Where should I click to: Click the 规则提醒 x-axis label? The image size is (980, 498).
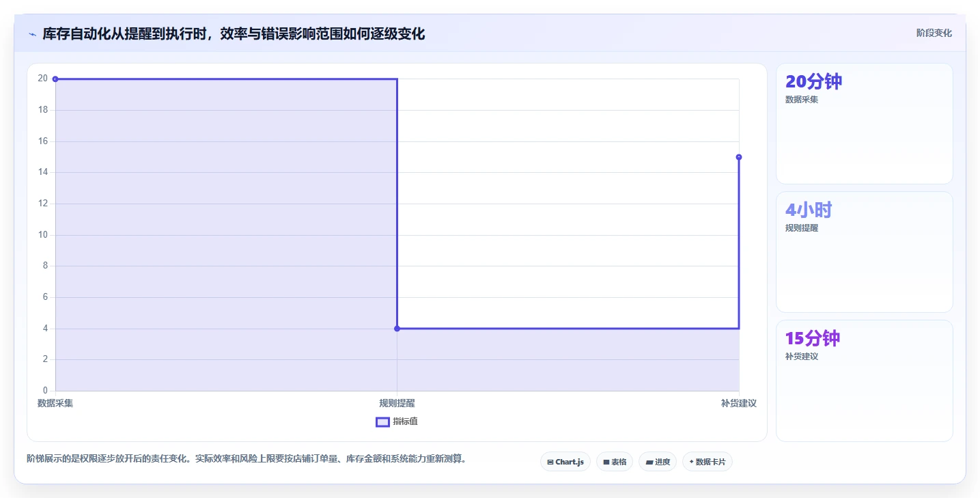(397, 403)
